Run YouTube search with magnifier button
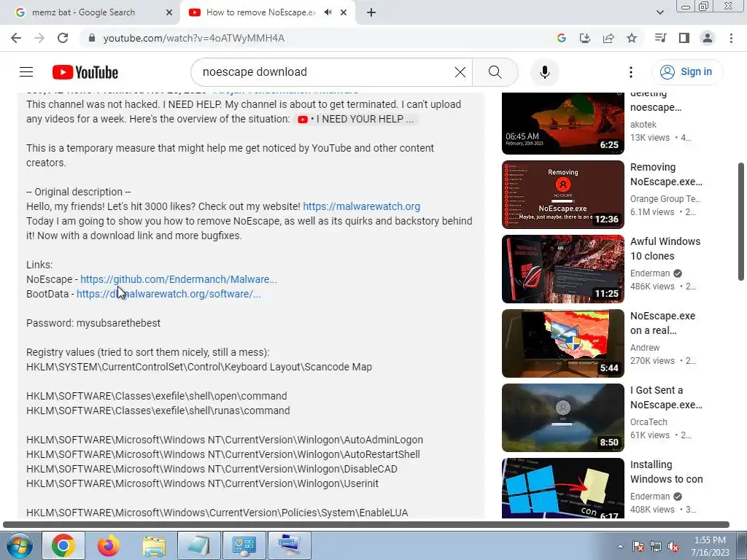 [495, 72]
